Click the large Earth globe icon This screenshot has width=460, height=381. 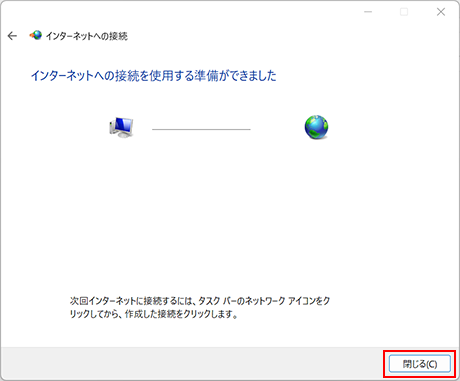point(316,127)
